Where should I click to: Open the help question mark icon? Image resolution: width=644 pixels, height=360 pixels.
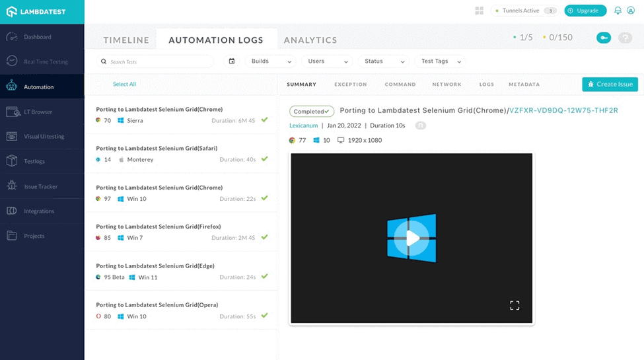click(x=625, y=38)
